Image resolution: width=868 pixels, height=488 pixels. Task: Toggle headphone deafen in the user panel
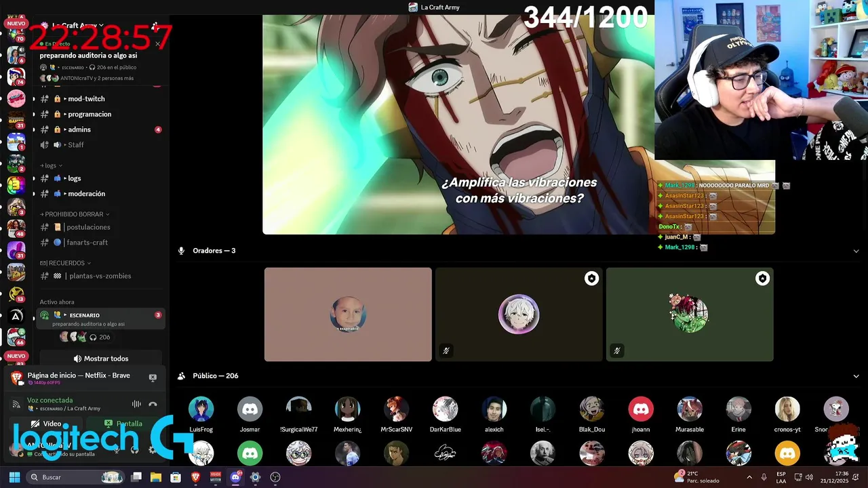(x=134, y=449)
